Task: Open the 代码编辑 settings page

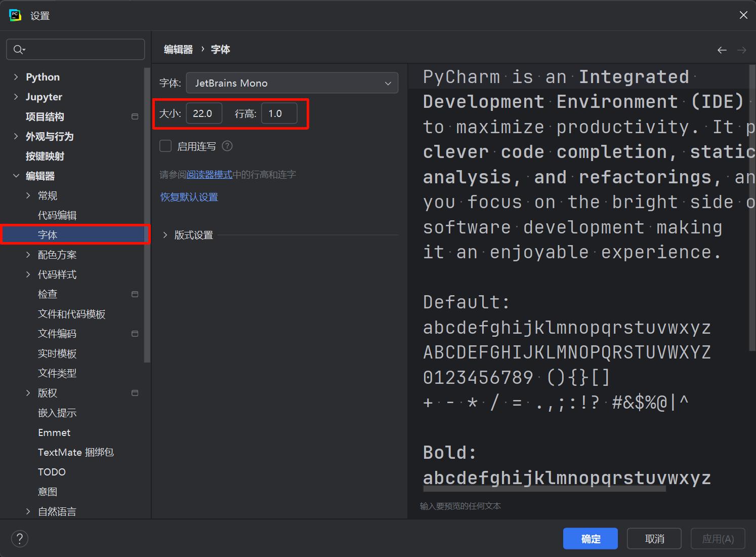Action: (x=57, y=215)
